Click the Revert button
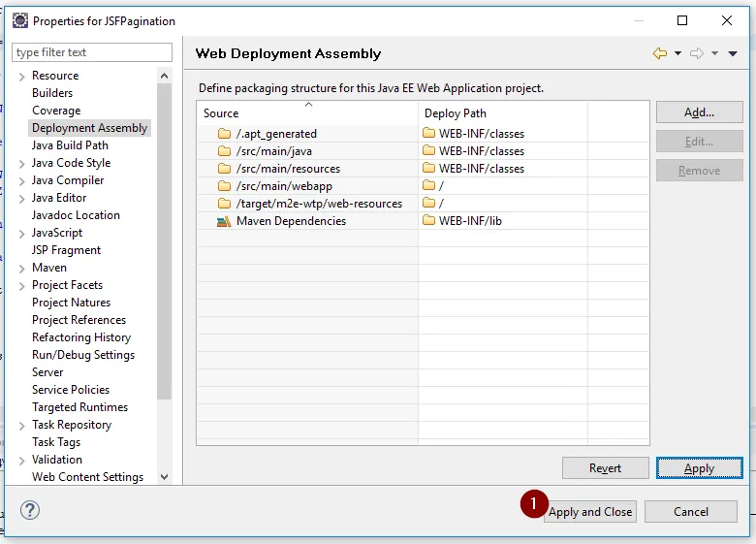 tap(605, 468)
